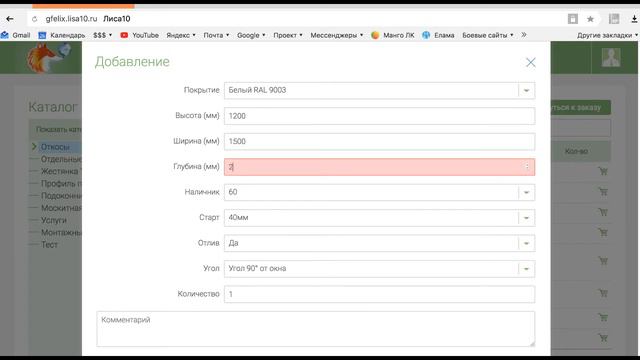The height and width of the screenshot is (360, 640).
Task: Open the user profile avatar icon
Action: click(x=611, y=58)
